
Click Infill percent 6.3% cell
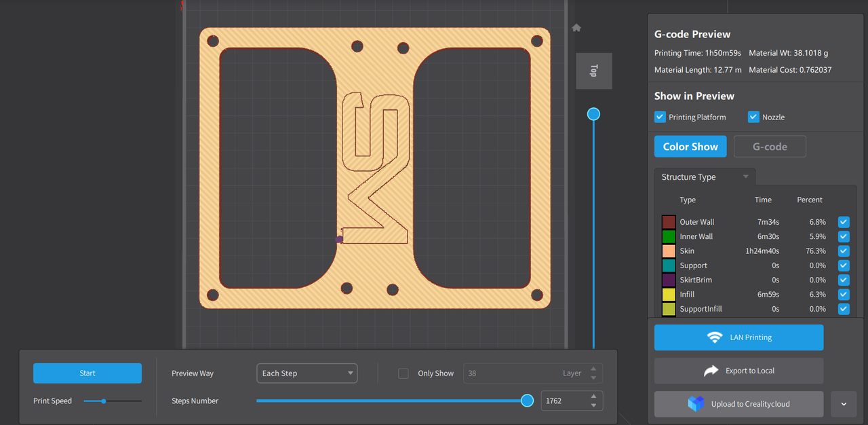pos(818,295)
